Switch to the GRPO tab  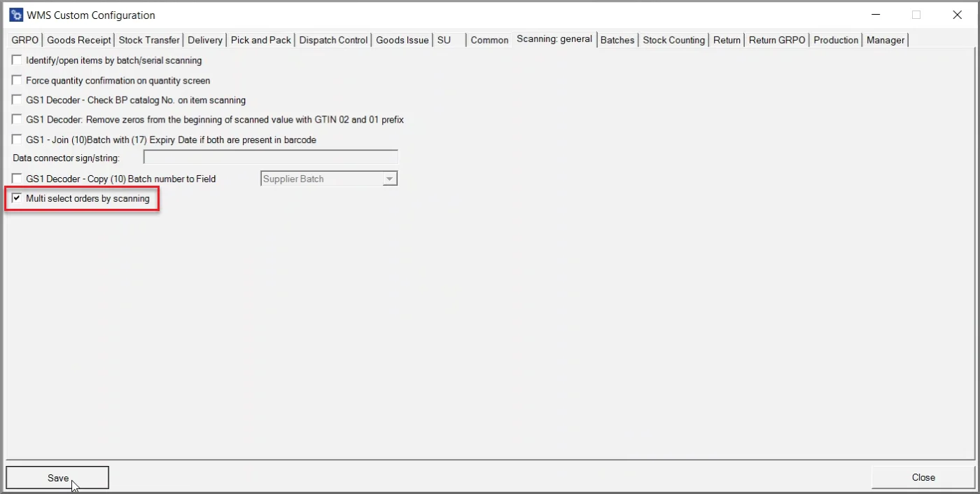(25, 40)
